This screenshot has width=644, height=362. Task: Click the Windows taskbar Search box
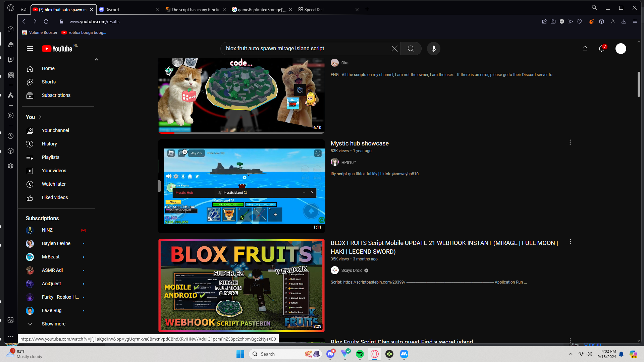[x=285, y=354]
